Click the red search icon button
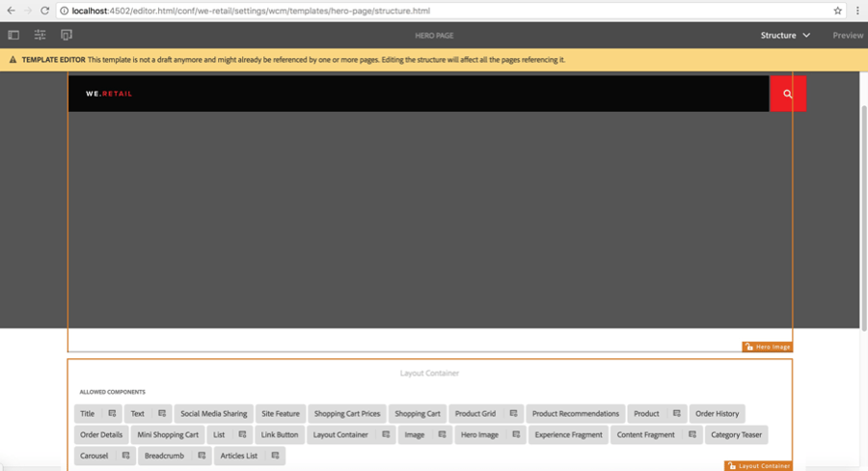The width and height of the screenshot is (868, 471). pos(787,94)
